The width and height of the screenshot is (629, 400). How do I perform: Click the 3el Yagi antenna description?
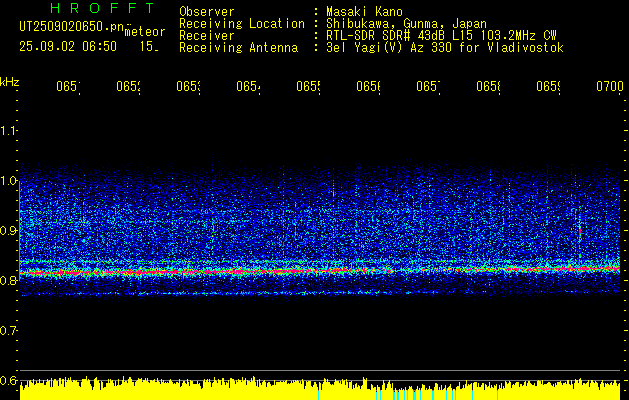click(x=445, y=48)
